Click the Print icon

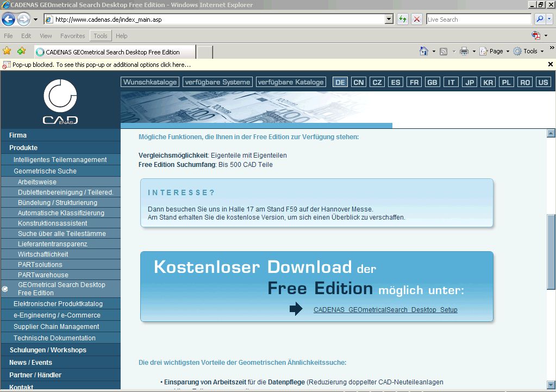(464, 52)
